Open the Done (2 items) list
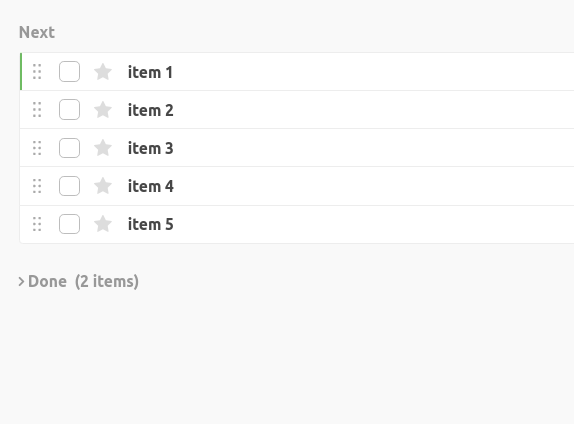Screen dimensions: 574x424 83,282
